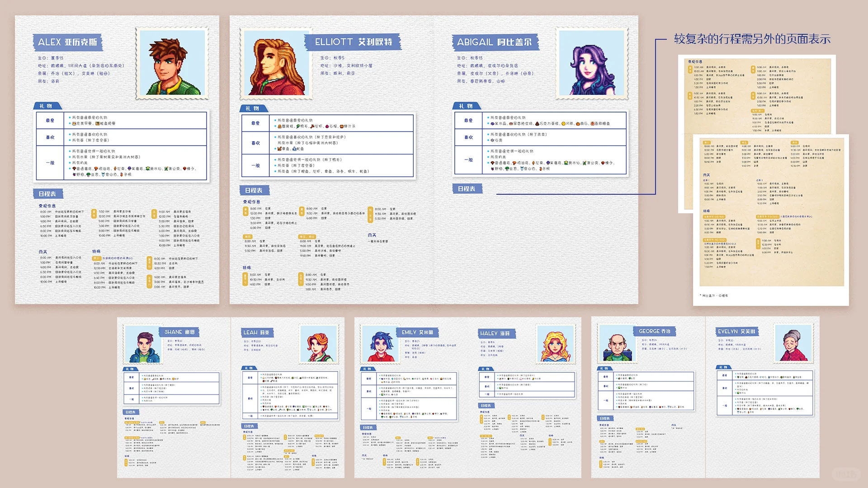The image size is (868, 488).
Task: Select the SHANE 谢恩 name banner
Action: coord(179,332)
